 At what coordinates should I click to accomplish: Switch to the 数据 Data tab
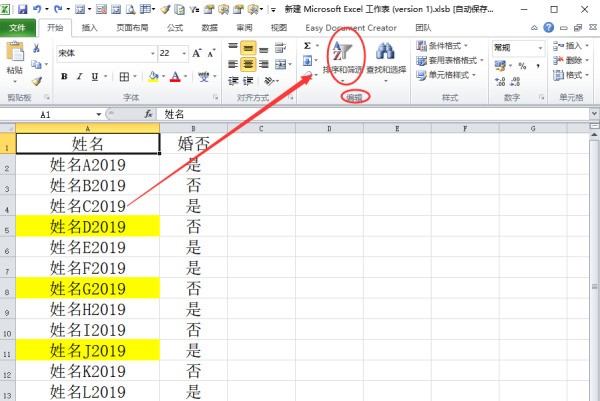pos(209,28)
